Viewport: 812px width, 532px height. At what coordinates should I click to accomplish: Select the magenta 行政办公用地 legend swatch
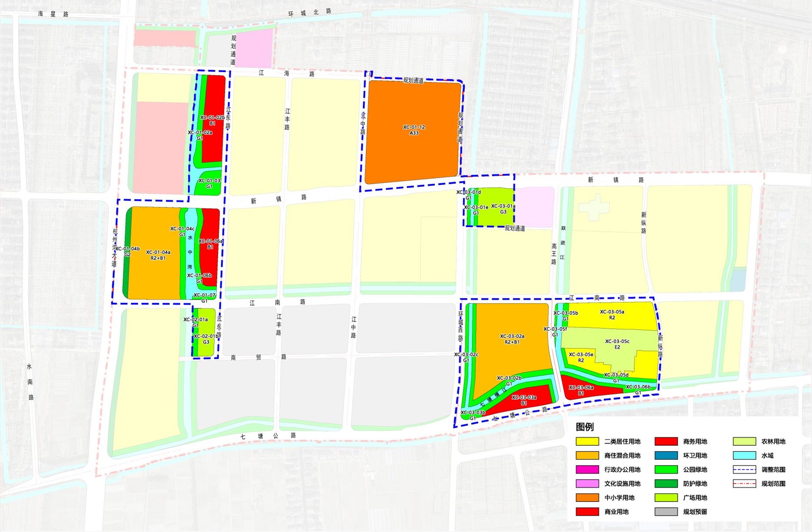pyautogui.click(x=587, y=469)
